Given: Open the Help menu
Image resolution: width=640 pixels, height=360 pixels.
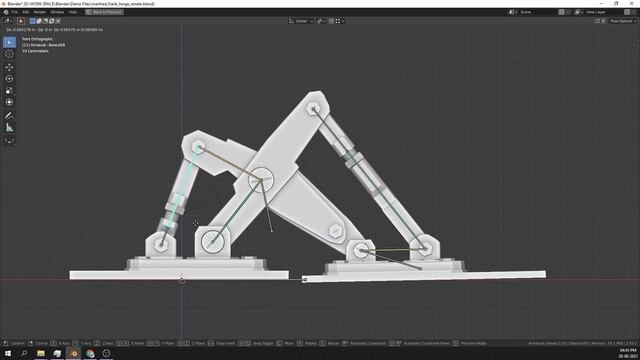Looking at the screenshot, I should [x=73, y=12].
